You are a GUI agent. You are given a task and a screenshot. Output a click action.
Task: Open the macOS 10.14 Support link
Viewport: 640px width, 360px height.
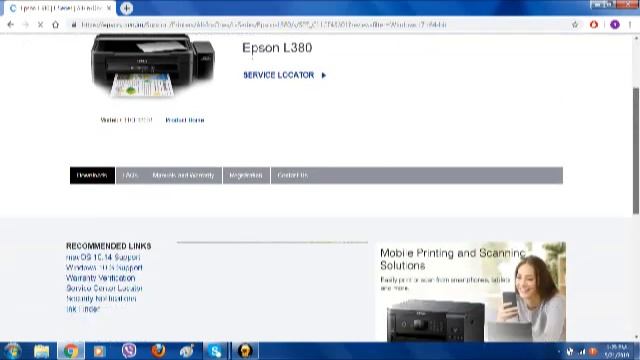[x=103, y=257]
